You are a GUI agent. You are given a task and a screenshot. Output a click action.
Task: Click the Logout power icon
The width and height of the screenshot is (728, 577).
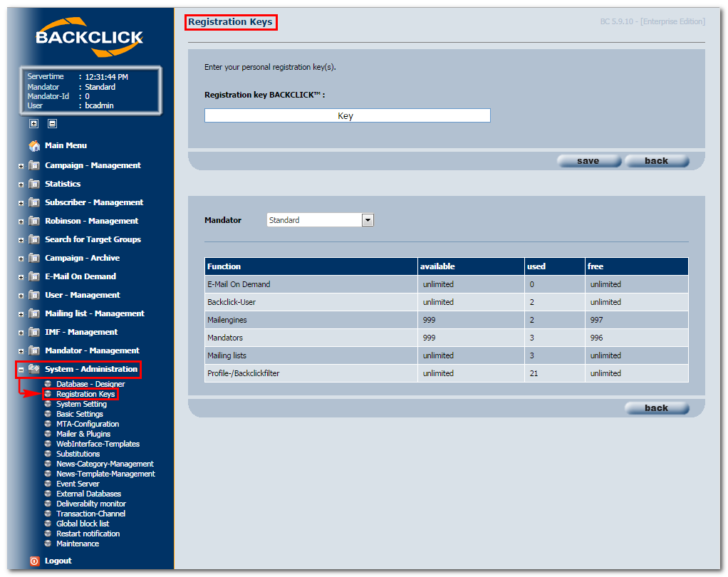click(34, 561)
